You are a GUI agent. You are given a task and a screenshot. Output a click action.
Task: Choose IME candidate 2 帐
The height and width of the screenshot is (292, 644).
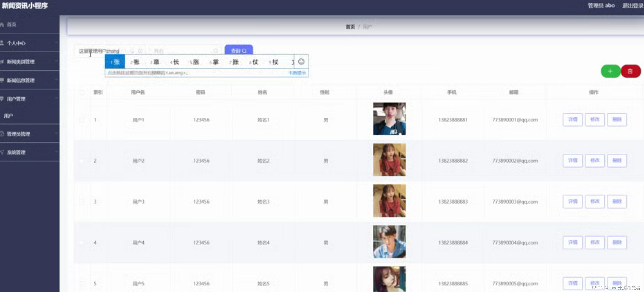point(135,62)
